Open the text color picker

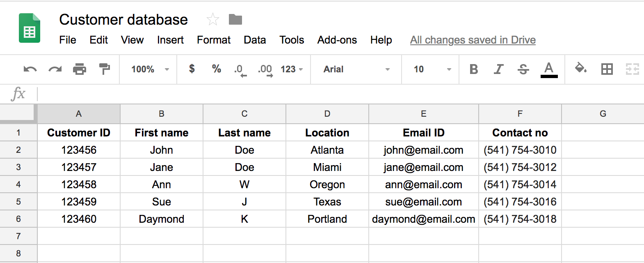549,69
